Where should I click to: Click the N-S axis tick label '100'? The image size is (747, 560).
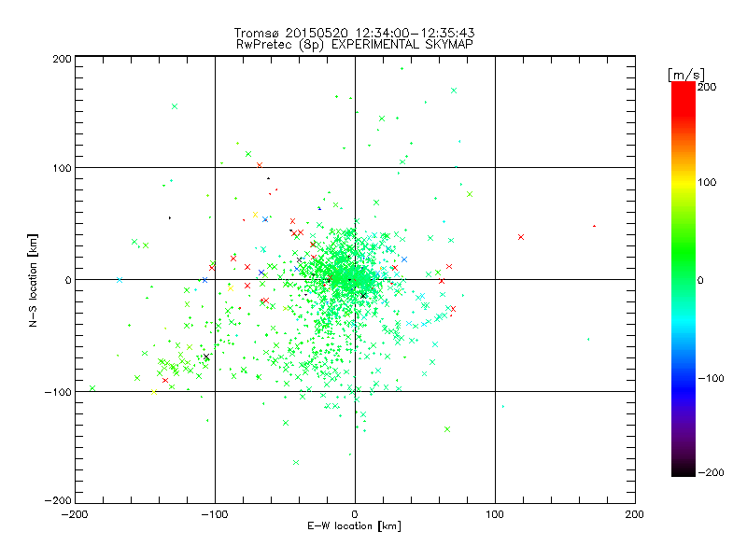(x=62, y=168)
